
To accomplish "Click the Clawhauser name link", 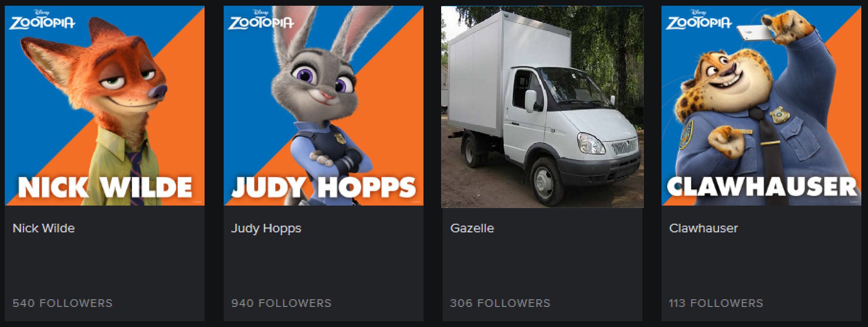I will [x=703, y=228].
